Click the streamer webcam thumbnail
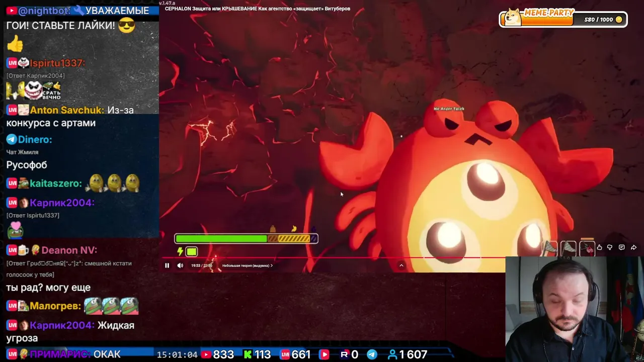Screen dimensions: 644x362 tap(575, 309)
